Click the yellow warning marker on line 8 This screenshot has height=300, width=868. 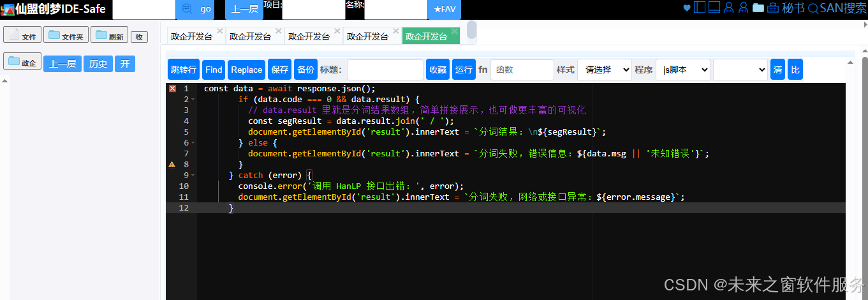(x=172, y=164)
